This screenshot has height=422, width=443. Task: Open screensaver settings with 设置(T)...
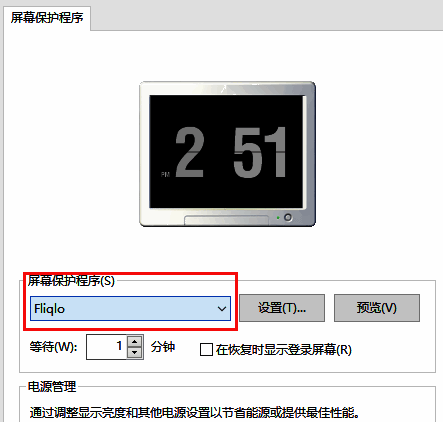tap(282, 308)
